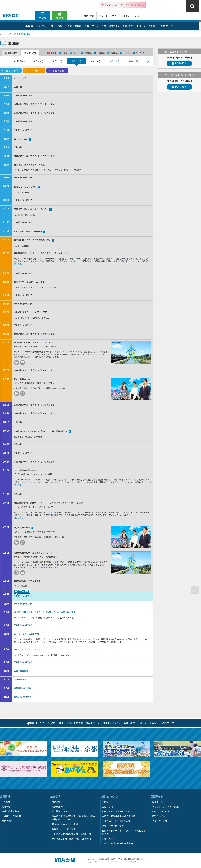Select the テレビ tab with TV icon
This screenshot has width=201, height=868.
click(43, 15)
